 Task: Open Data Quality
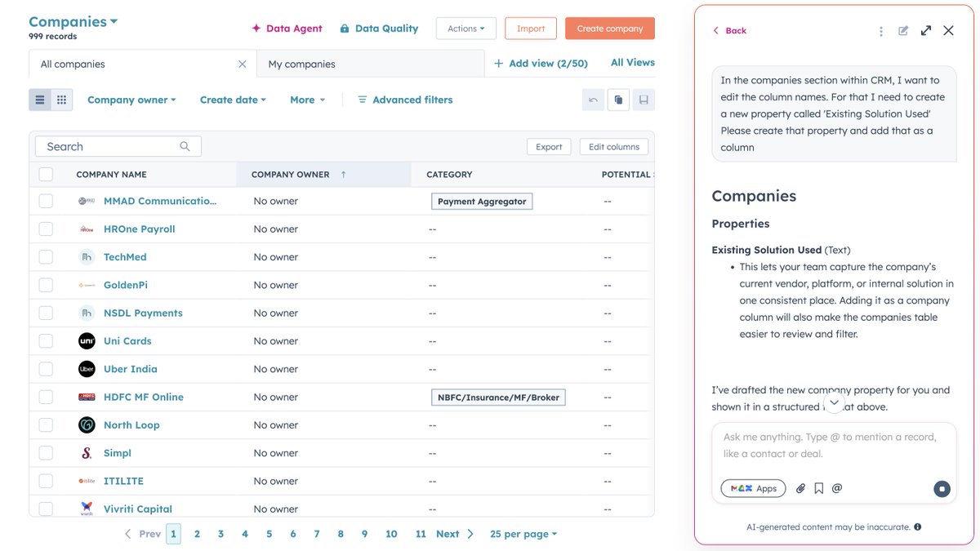click(x=379, y=29)
